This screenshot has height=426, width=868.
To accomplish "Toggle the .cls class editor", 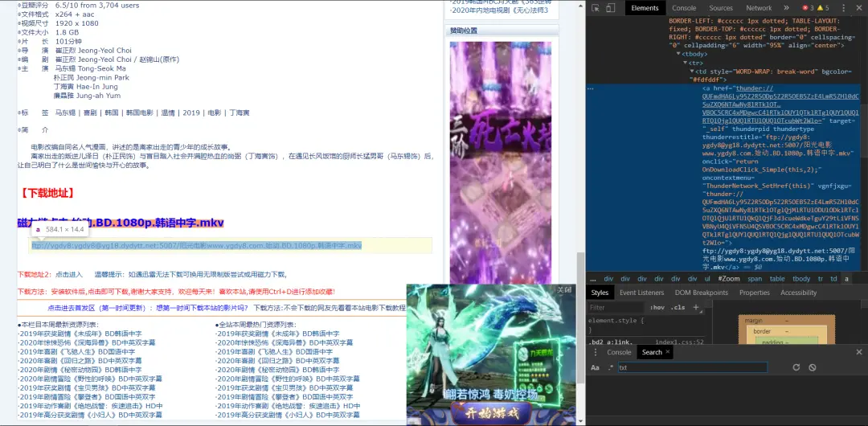I will (x=678, y=308).
